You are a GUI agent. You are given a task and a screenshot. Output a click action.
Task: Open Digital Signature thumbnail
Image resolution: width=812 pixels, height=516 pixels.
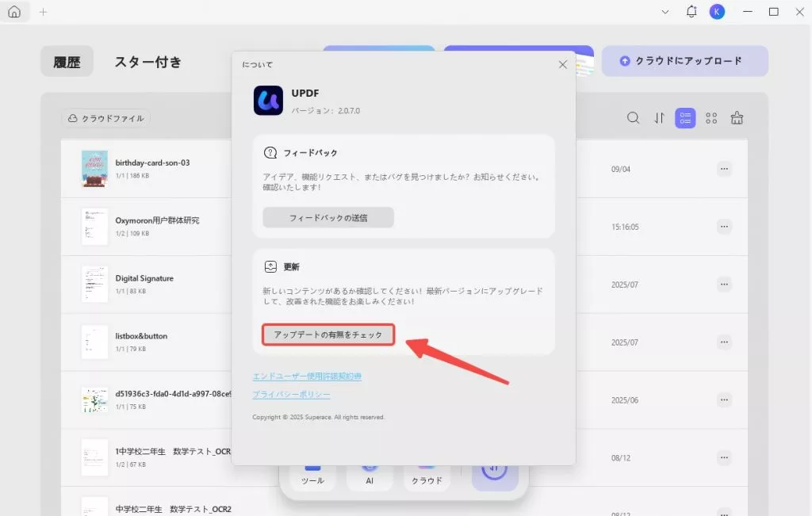pyautogui.click(x=95, y=284)
